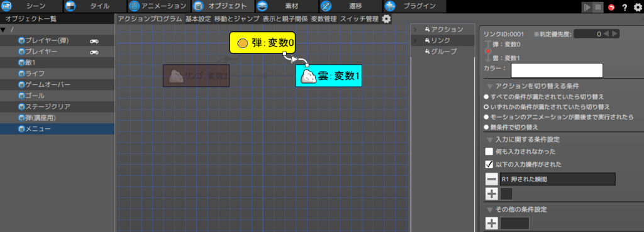The image size is (644, 232).
Task: Click the gamepad icon beside プレイヤー(弾)
Action: (x=94, y=41)
